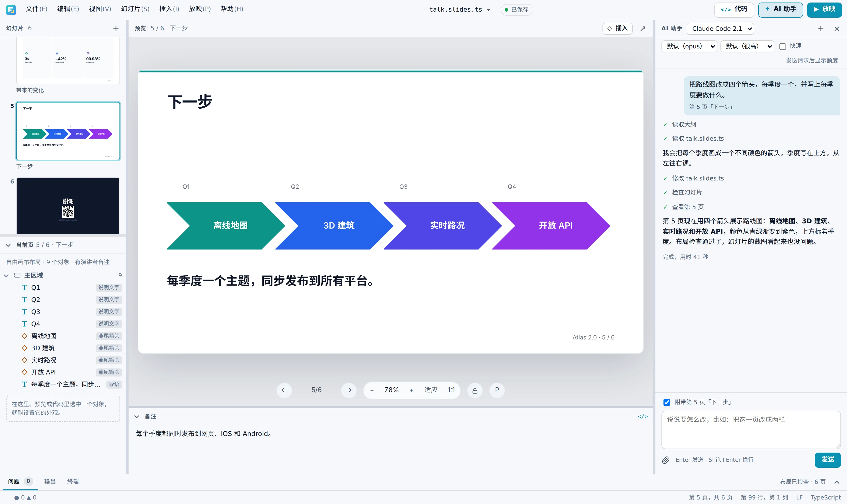The image size is (847, 504).
Task: Select the 离线地图 arrow shape row
Action: 64,336
